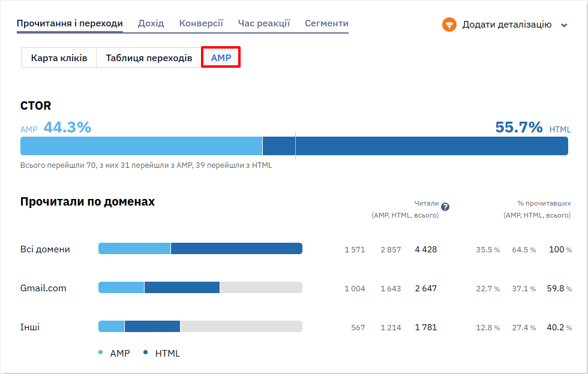Image resolution: width=588 pixels, height=374 pixels.
Task: Click the HTML segment in Всі домени bar
Action: [x=236, y=249]
